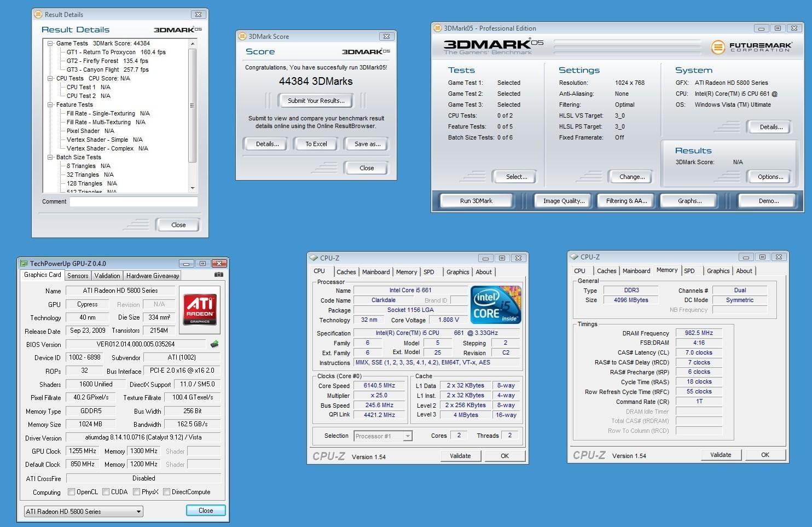This screenshot has width=812, height=527.
Task: Click the Futuremark Corporation logo
Action: pos(751,47)
